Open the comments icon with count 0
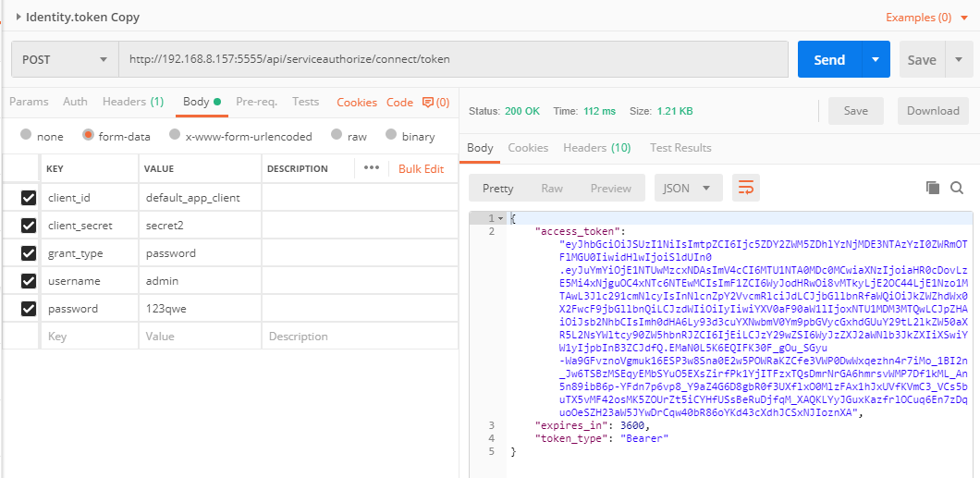Image resolution: width=980 pixels, height=478 pixels. click(435, 102)
